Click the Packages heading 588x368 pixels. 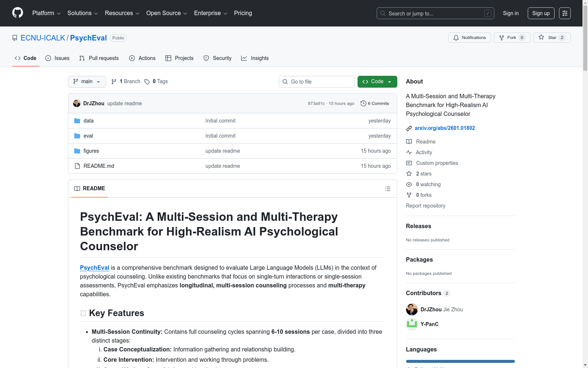click(x=419, y=259)
